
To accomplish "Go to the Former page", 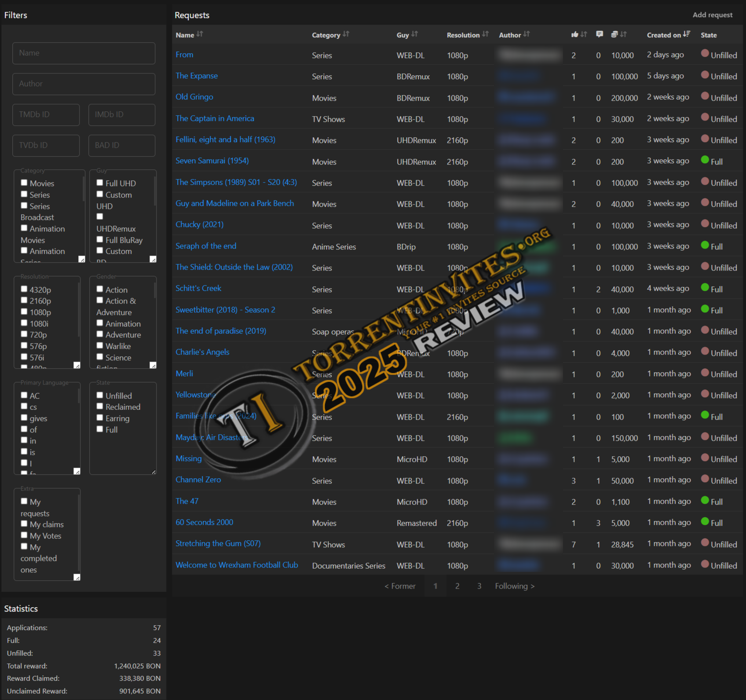I will (x=400, y=586).
